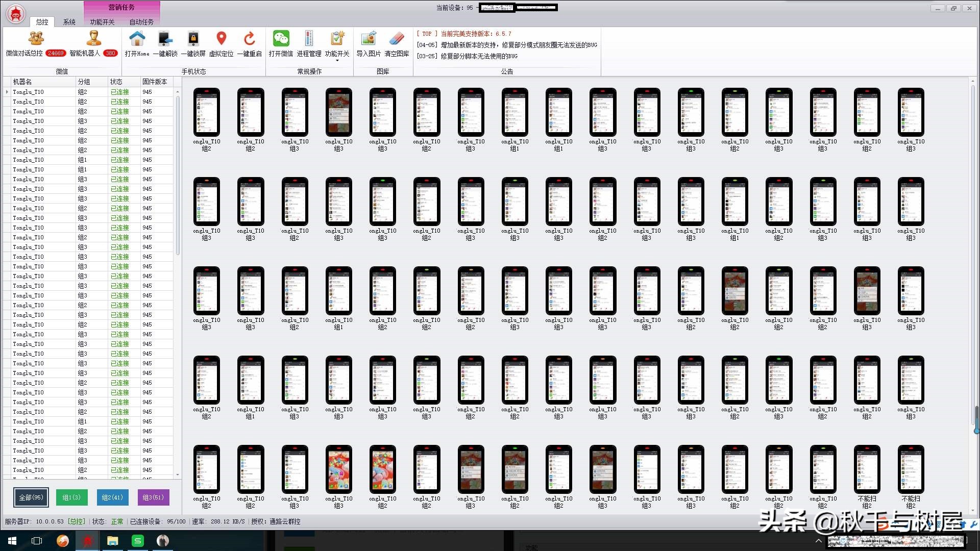
Task: Sort by 分组 column header
Action: pyautogui.click(x=92, y=82)
